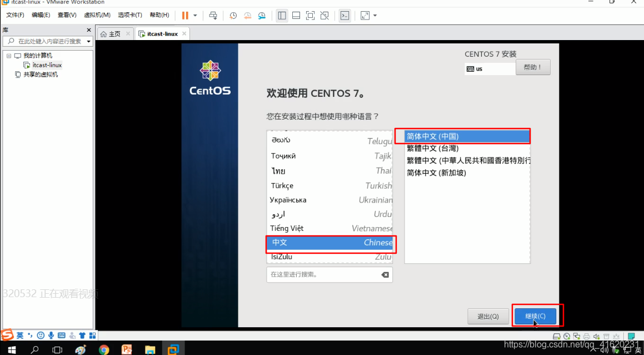The image size is (644, 355).
Task: Revert VM to previous snapshot
Action: click(247, 16)
